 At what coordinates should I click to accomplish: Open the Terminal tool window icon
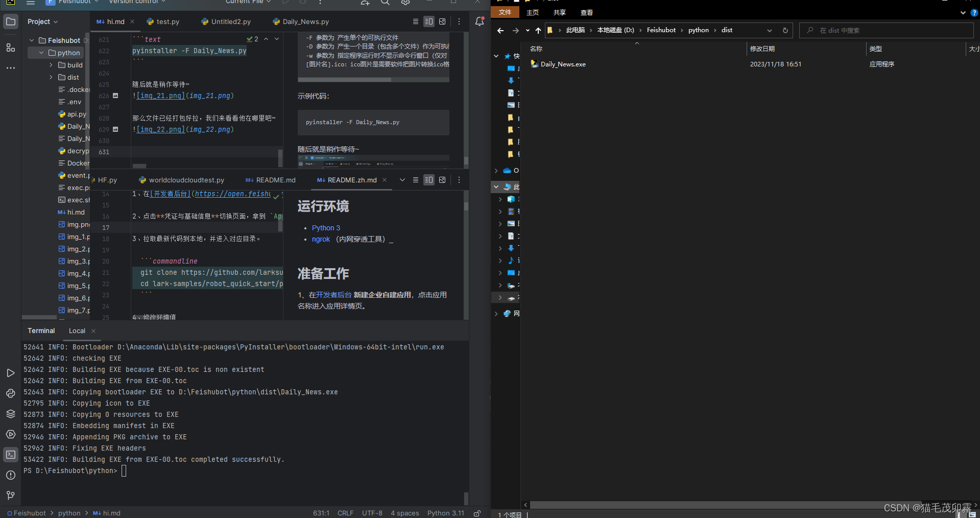[x=11, y=455]
